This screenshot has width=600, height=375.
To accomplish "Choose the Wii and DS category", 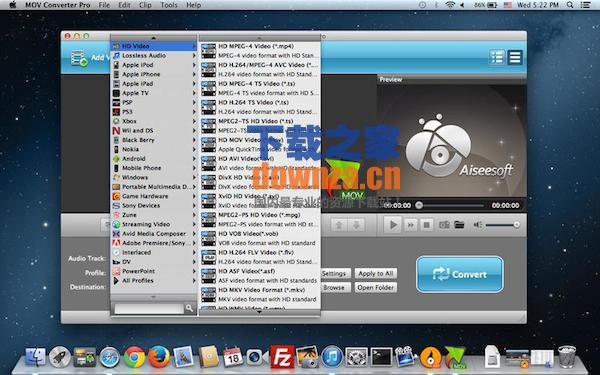I will click(x=154, y=130).
